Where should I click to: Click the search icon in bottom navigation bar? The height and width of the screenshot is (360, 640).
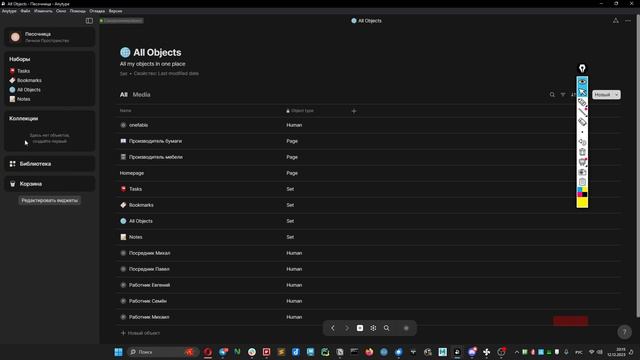tap(387, 328)
